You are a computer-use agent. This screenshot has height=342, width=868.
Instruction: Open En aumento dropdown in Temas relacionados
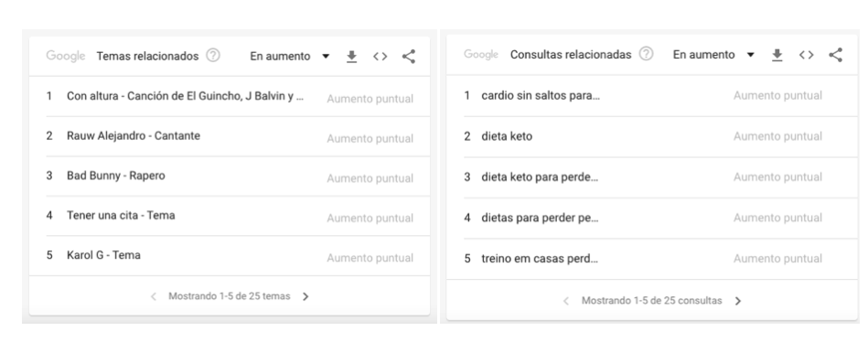[290, 57]
